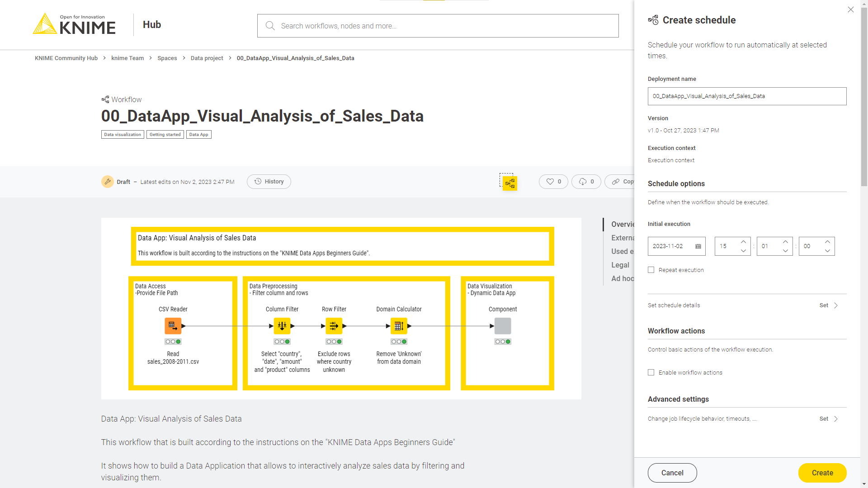Click the heart like icon
The width and height of the screenshot is (868, 488).
coord(550,182)
